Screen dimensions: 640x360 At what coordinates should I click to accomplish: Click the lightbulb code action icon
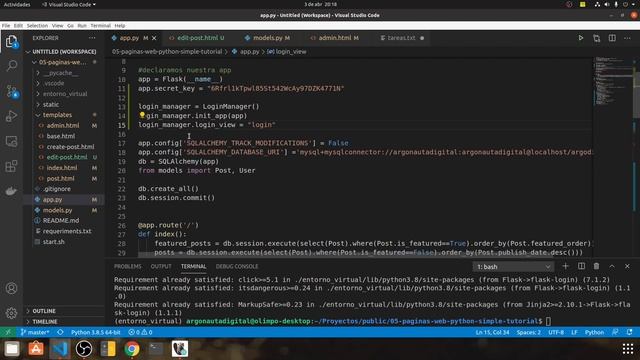[142, 116]
